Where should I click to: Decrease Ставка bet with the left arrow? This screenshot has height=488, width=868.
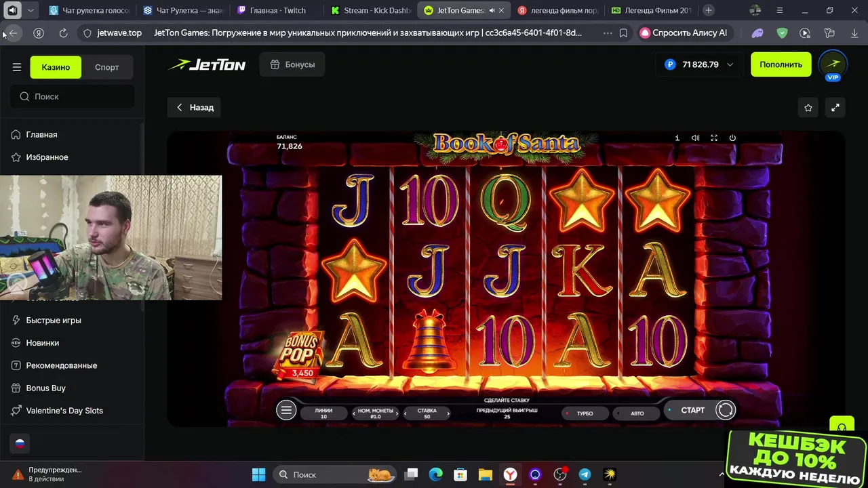tap(406, 413)
